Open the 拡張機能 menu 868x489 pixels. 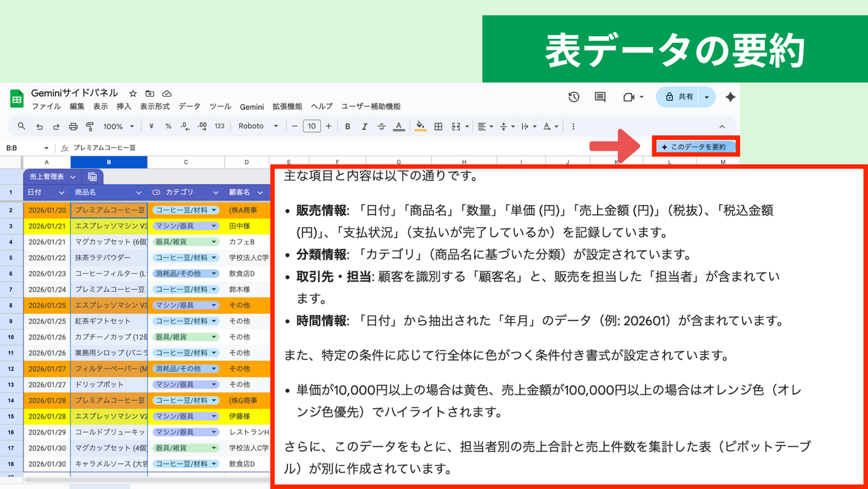287,107
